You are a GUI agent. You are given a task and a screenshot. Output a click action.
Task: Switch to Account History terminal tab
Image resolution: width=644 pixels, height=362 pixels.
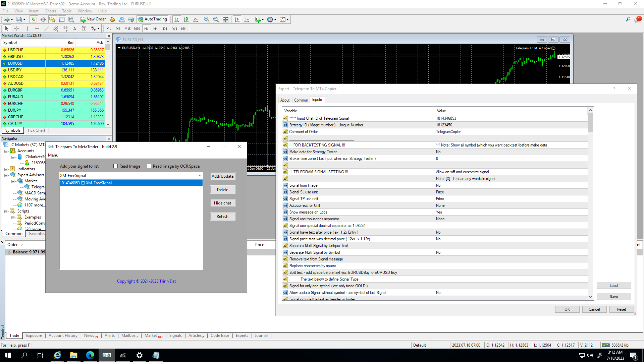63,336
